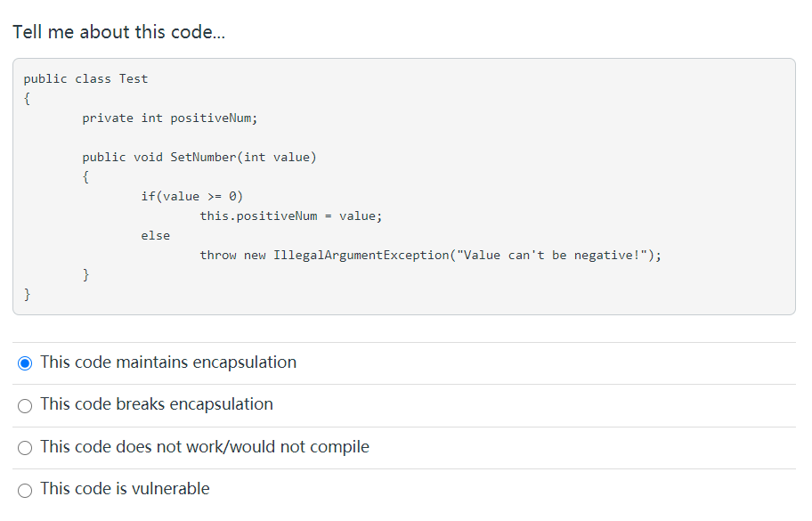812x521 pixels.
Task: Click the "if(value >= 0)" condition line
Action: pos(191,196)
